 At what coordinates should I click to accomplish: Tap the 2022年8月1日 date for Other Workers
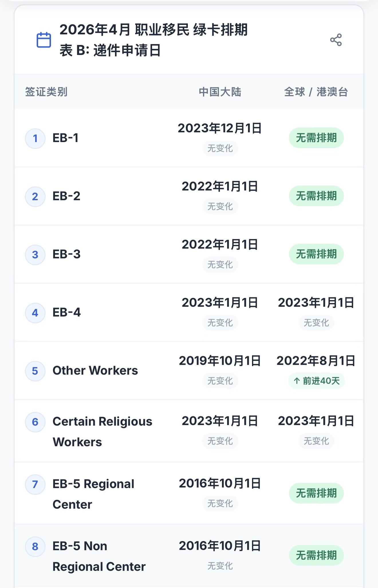click(316, 361)
